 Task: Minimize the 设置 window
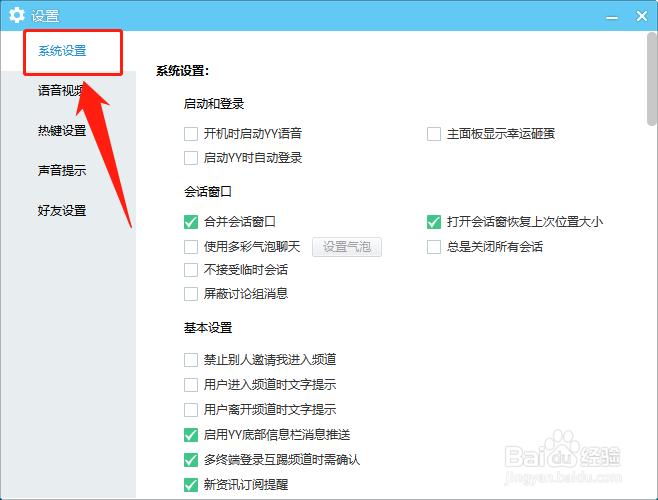(x=611, y=17)
